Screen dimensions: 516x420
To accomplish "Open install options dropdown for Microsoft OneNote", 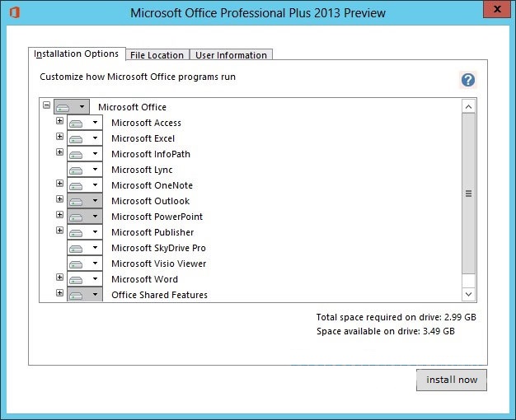I will click(85, 185).
